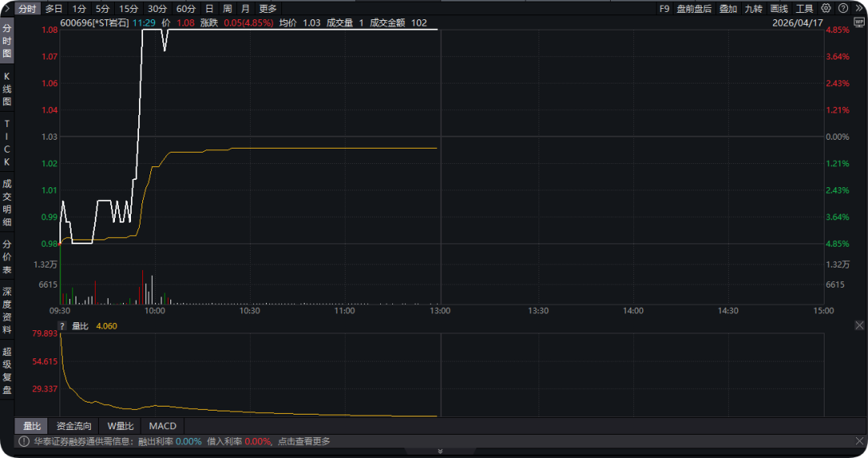This screenshot has width=868, height=458.
Task: Click the info exclamation icon in the status bar
Action: tap(24, 441)
